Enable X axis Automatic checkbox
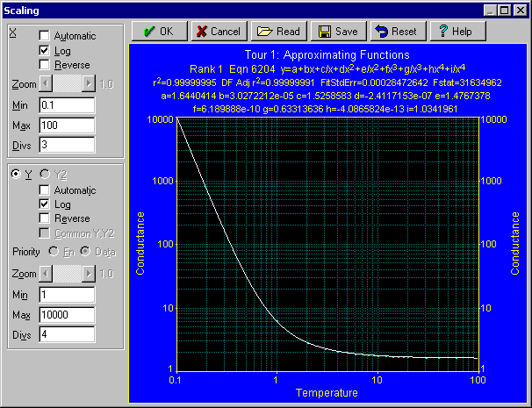This screenshot has height=408, width=532. [x=45, y=37]
